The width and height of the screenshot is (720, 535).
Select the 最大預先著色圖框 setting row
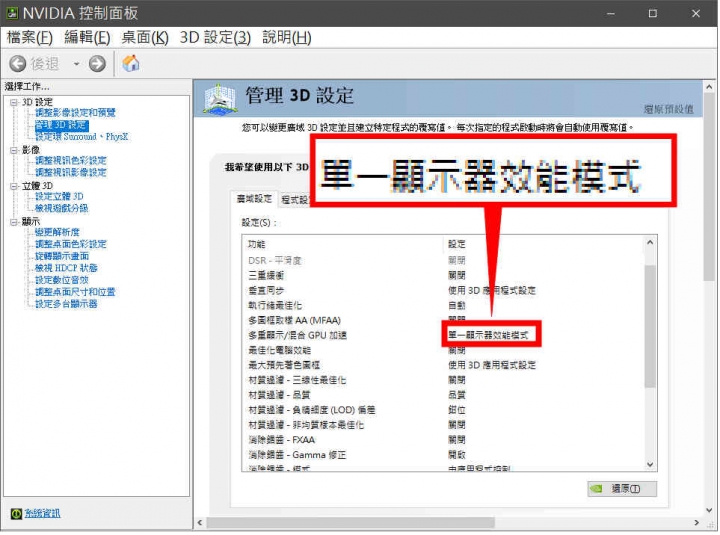[x=443, y=366]
